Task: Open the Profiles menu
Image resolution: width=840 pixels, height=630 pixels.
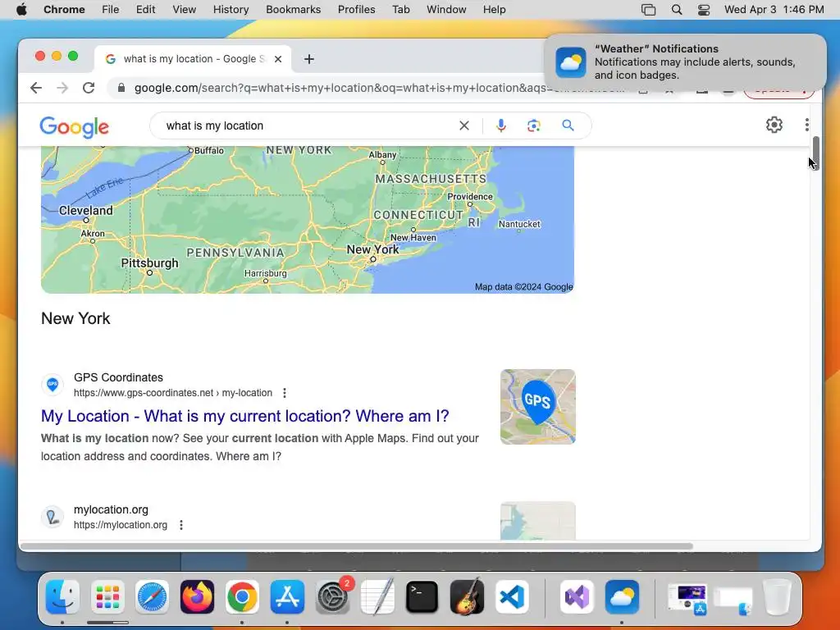Action: tap(356, 10)
